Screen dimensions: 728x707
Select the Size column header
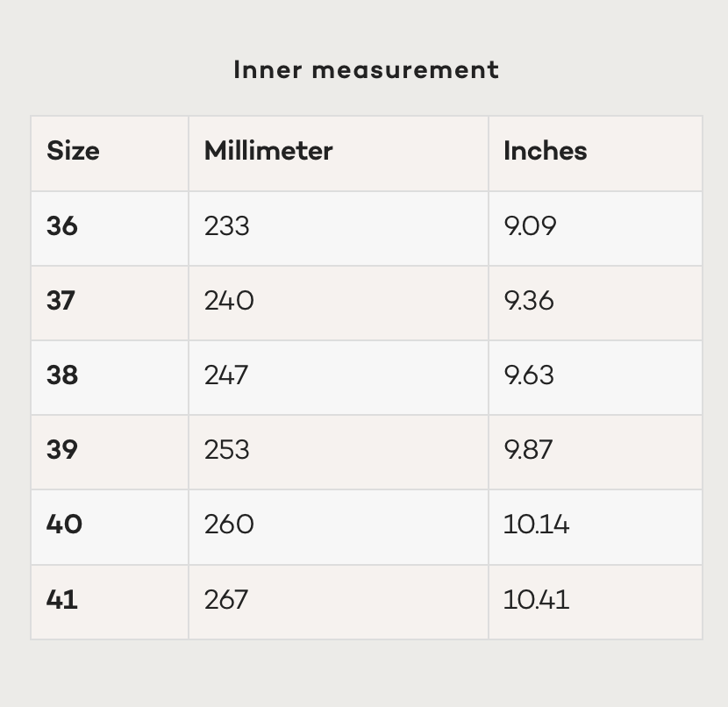click(73, 151)
